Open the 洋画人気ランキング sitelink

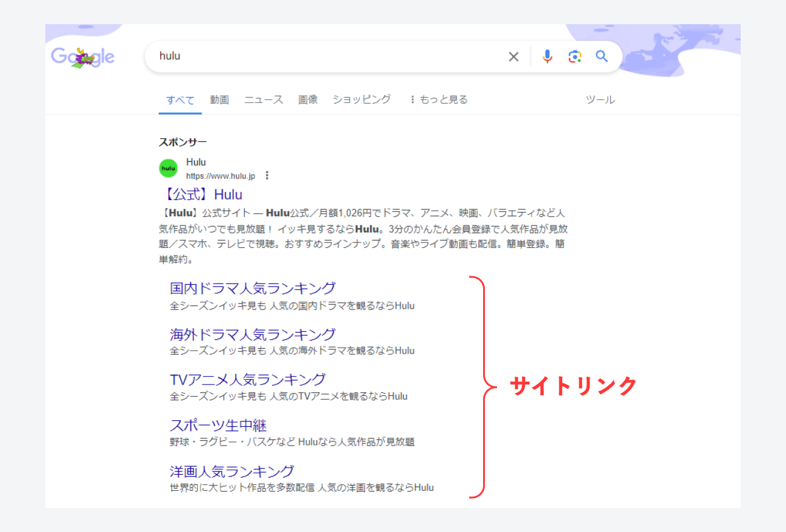tap(232, 471)
